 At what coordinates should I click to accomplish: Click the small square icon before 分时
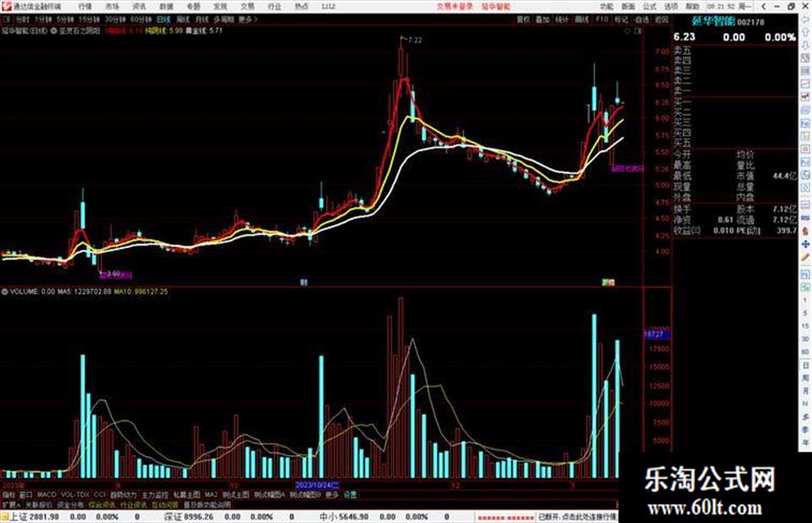pos(7,19)
